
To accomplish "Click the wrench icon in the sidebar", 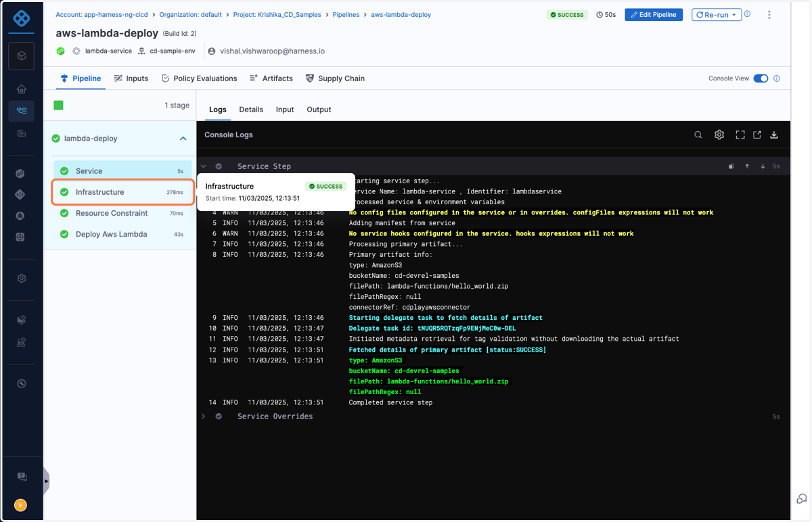I will [x=22, y=383].
